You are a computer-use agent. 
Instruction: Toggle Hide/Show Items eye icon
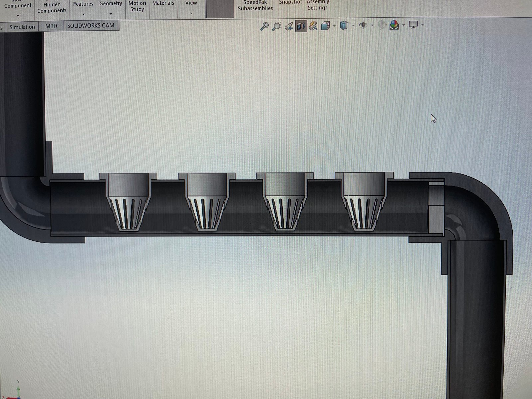(363, 25)
